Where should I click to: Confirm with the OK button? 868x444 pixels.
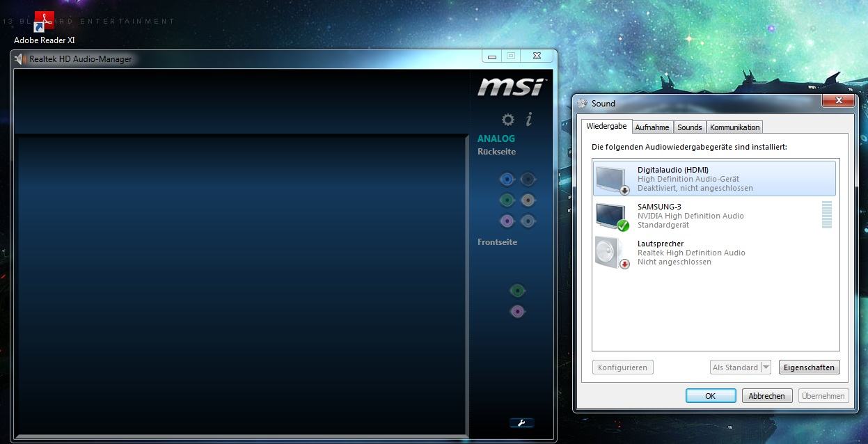(711, 396)
